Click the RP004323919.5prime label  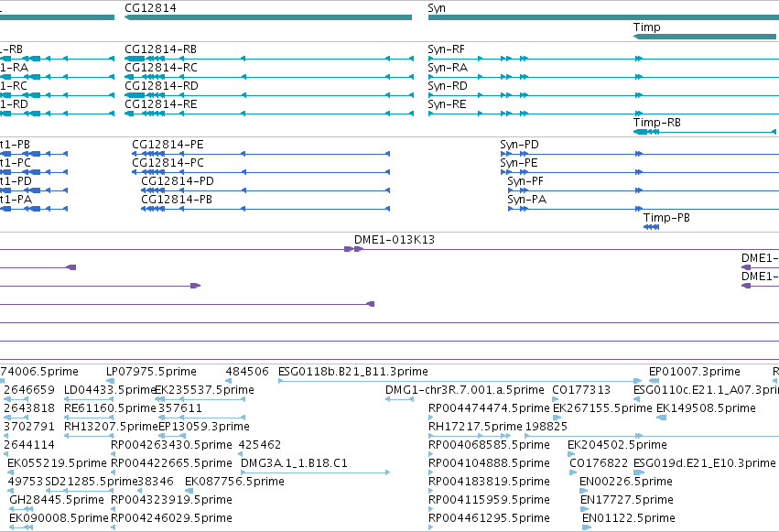pyautogui.click(x=171, y=500)
